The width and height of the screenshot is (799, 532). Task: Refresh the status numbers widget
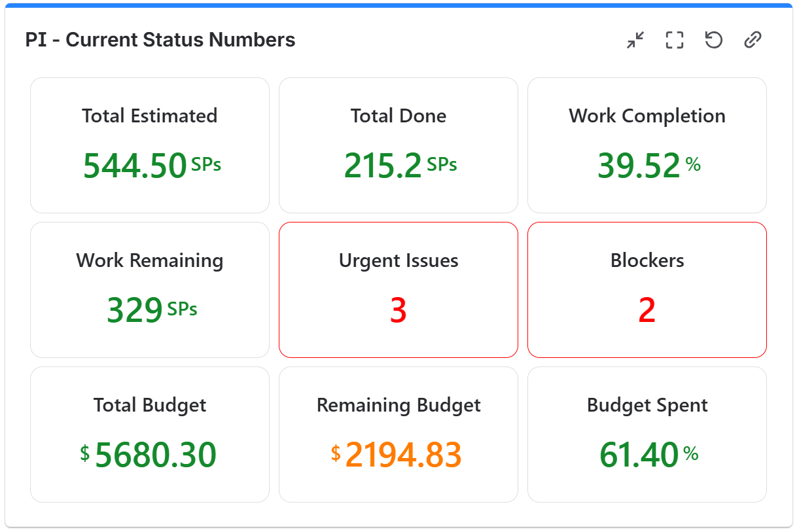tap(713, 40)
